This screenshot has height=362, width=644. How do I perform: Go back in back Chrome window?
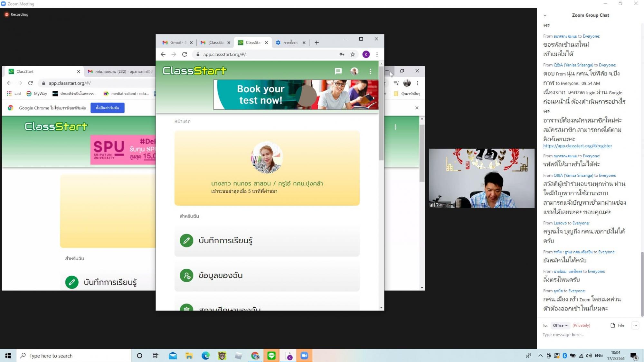[9, 83]
